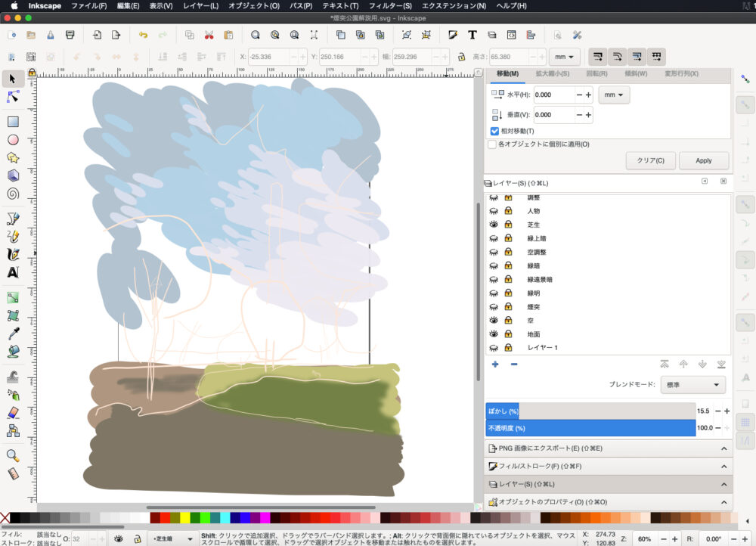Click the Undo arrow icon
Image resolution: width=756 pixels, height=546 pixels.
click(144, 35)
